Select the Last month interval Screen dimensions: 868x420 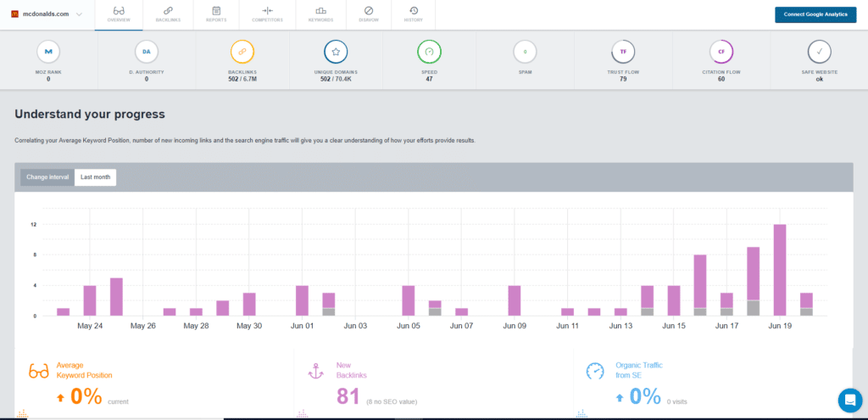coord(95,177)
